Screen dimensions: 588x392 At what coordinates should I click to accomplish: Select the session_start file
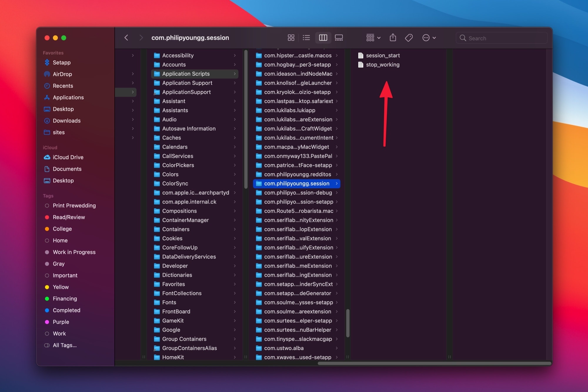(x=383, y=55)
